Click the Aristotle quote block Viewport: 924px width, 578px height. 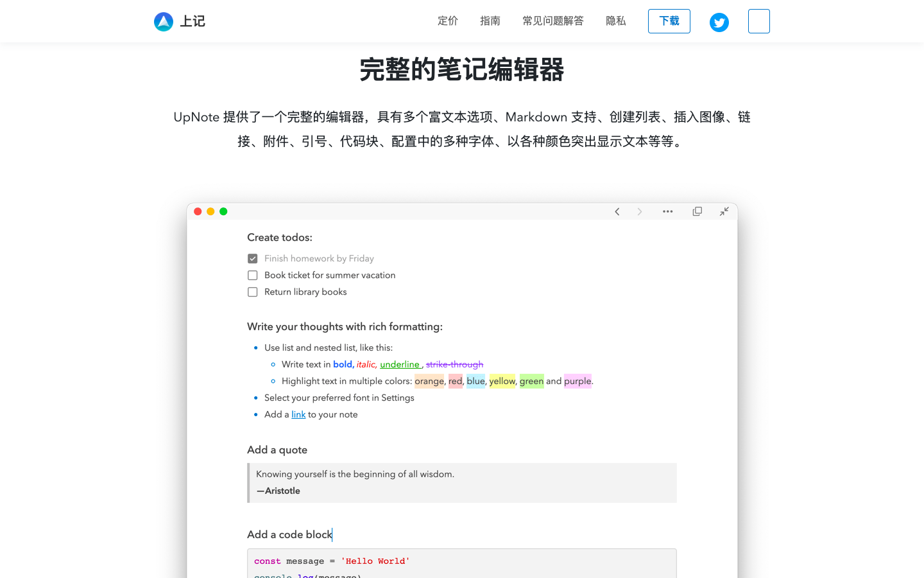point(462,483)
